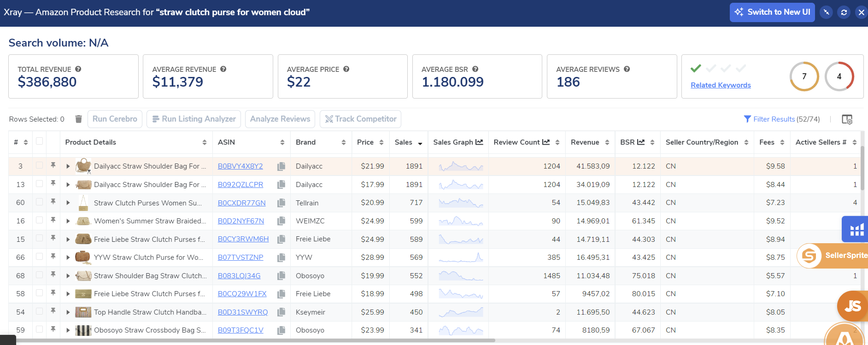The width and height of the screenshot is (868, 345).
Task: Expand row 13 Dailyacc product details
Action: (68, 185)
